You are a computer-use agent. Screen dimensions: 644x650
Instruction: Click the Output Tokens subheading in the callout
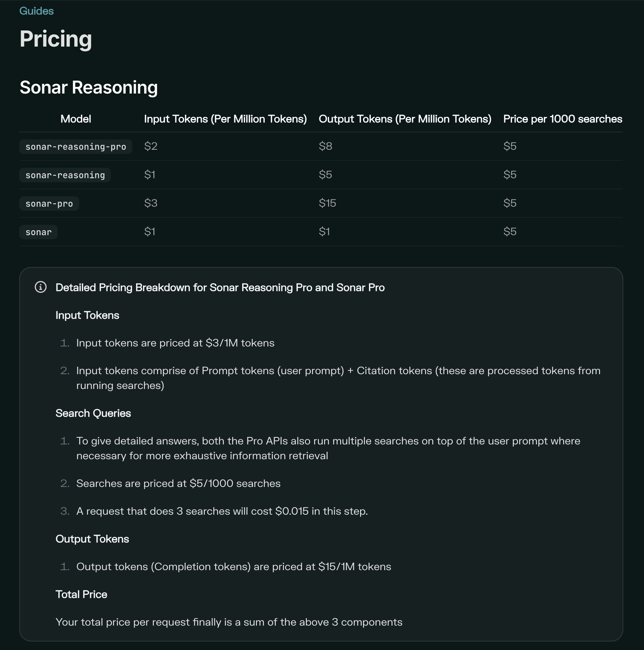tap(92, 539)
